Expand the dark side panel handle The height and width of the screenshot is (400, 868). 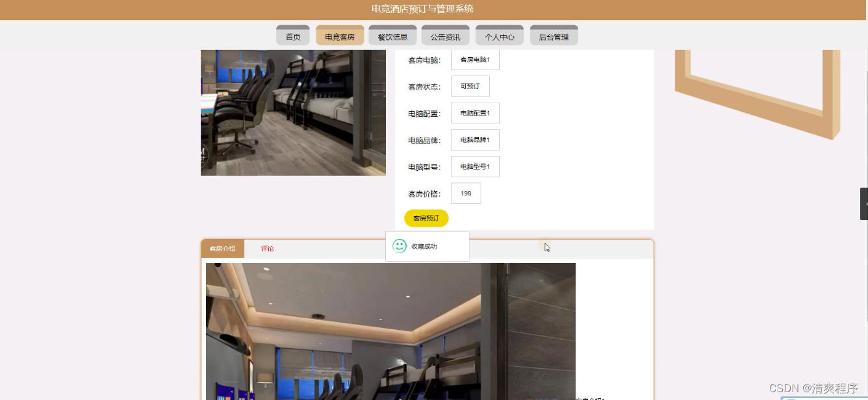click(x=864, y=204)
